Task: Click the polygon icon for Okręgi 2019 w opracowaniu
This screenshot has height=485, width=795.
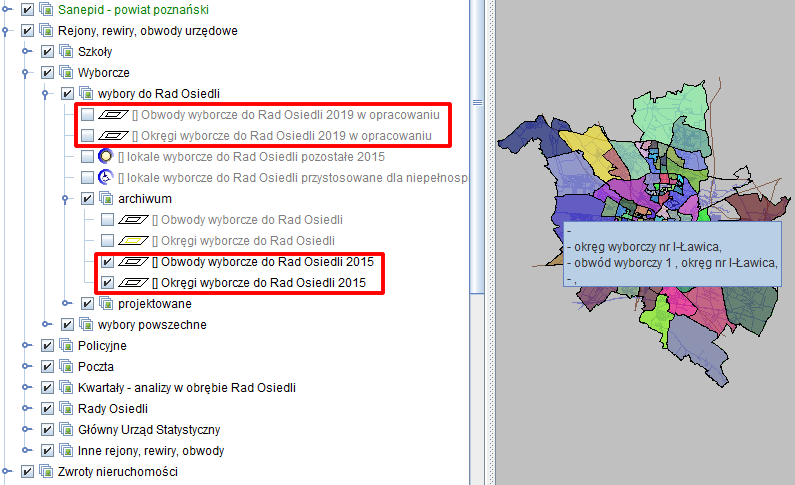Action: click(x=117, y=136)
